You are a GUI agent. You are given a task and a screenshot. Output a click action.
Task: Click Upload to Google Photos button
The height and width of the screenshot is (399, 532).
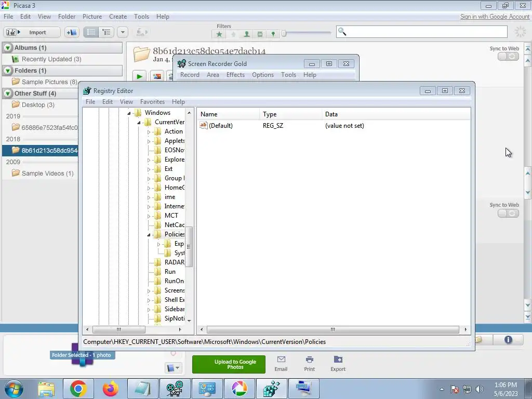tap(229, 364)
